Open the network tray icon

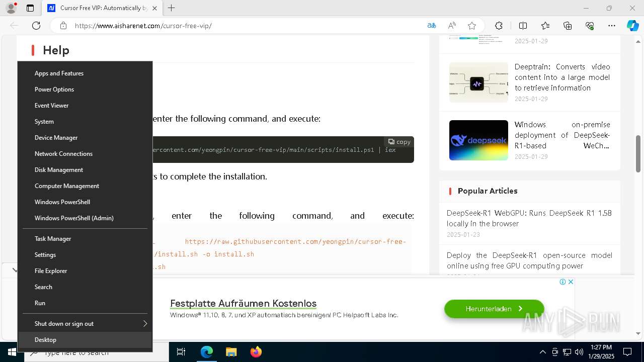click(x=567, y=352)
